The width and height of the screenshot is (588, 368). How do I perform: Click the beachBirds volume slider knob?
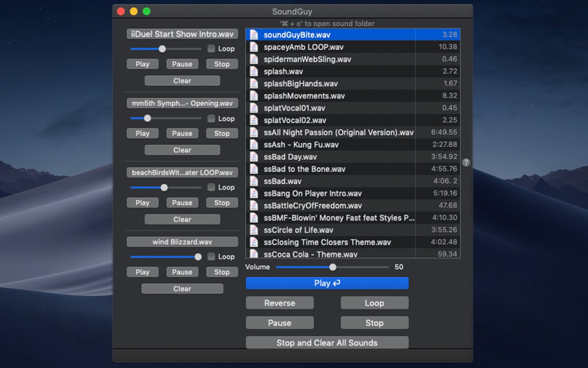(164, 187)
